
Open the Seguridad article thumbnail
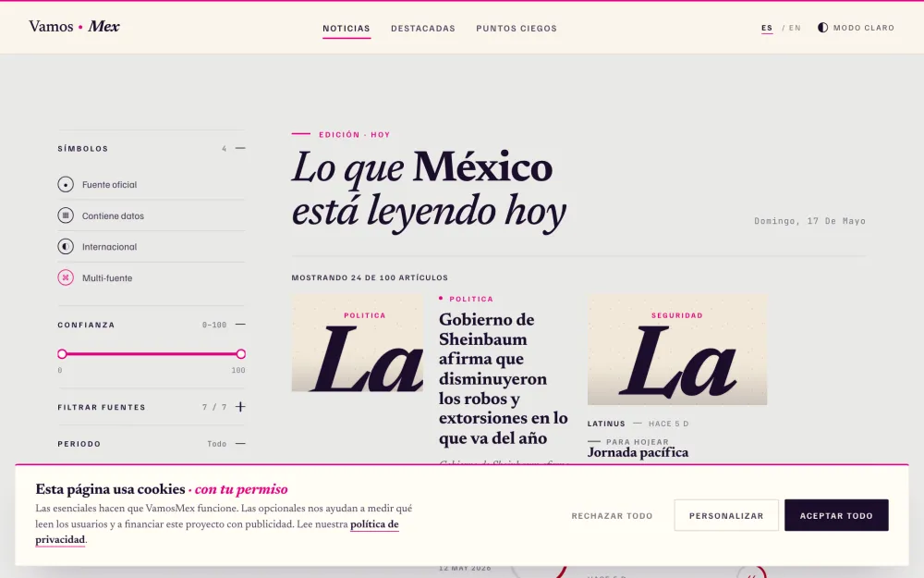(677, 350)
